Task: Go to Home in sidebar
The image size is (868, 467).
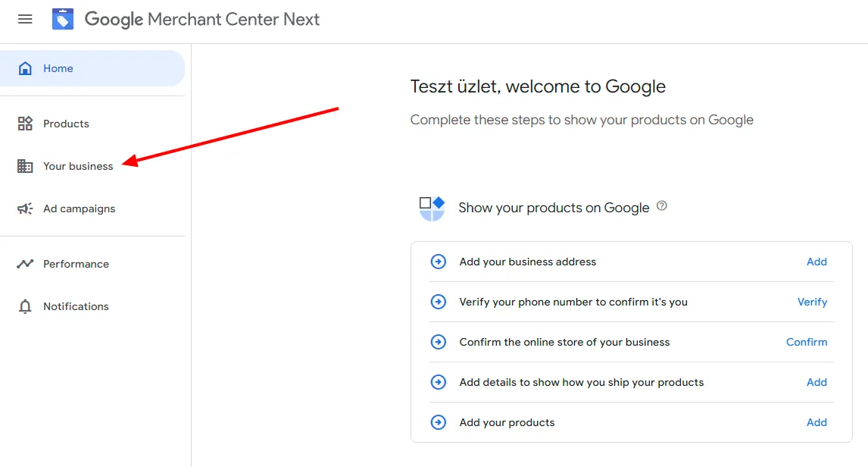Action: pyautogui.click(x=92, y=68)
